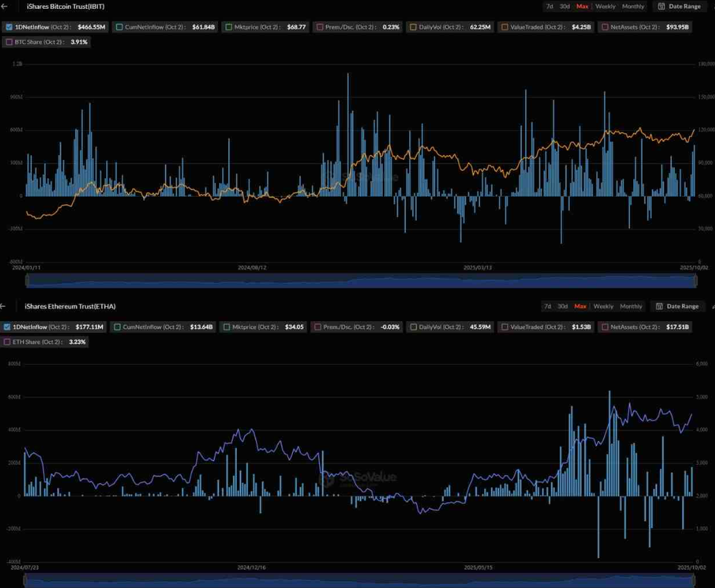The image size is (715, 588).
Task: Open Date Range picker for IBIT chart
Action: [679, 6]
